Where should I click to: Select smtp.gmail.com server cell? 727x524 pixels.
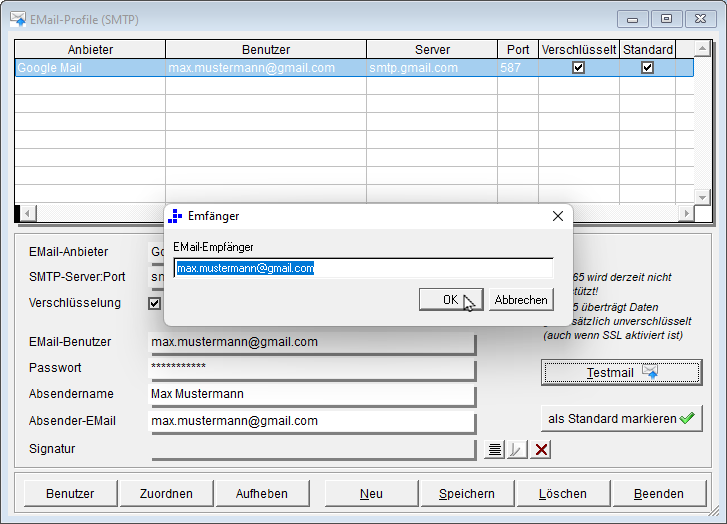432,68
